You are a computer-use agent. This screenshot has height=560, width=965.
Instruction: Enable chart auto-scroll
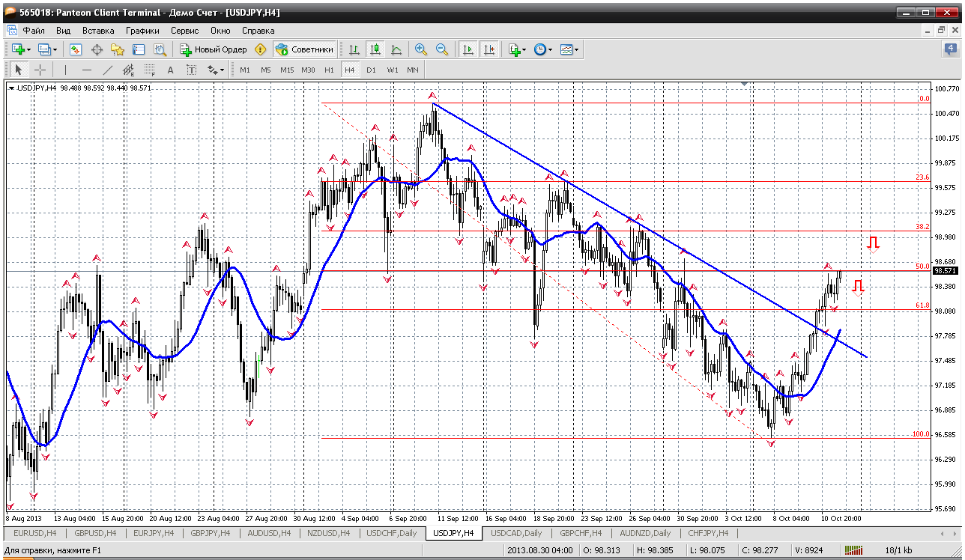(468, 49)
